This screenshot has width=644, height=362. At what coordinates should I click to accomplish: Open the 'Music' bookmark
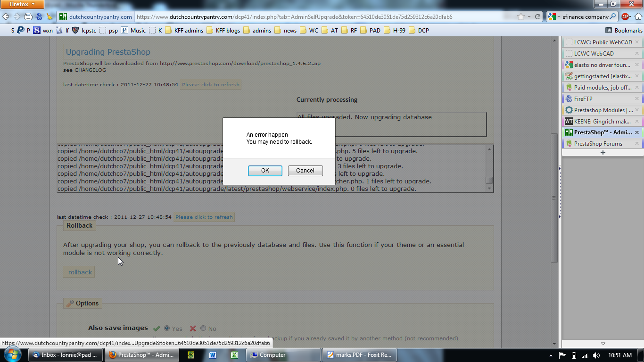click(x=133, y=30)
